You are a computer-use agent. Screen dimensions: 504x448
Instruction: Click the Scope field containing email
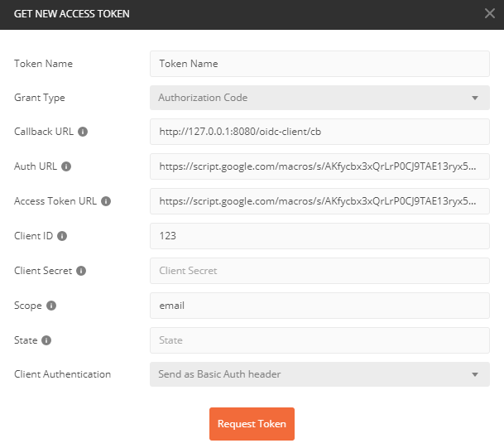(x=319, y=306)
